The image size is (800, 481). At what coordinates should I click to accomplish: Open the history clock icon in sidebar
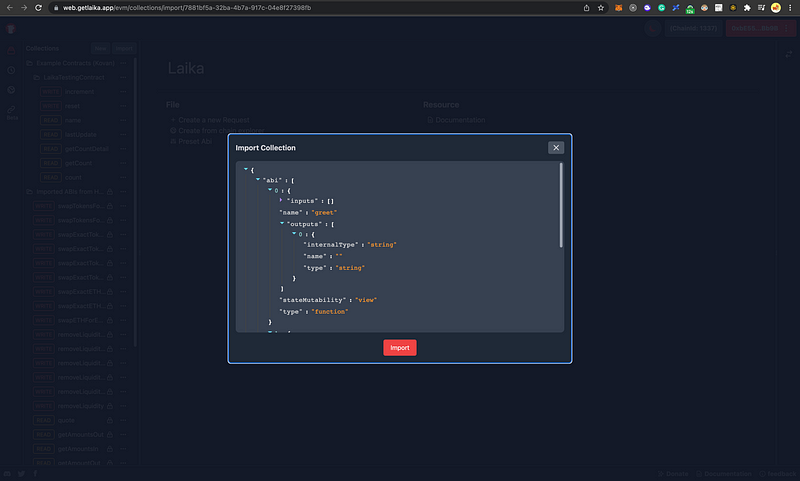point(11,70)
